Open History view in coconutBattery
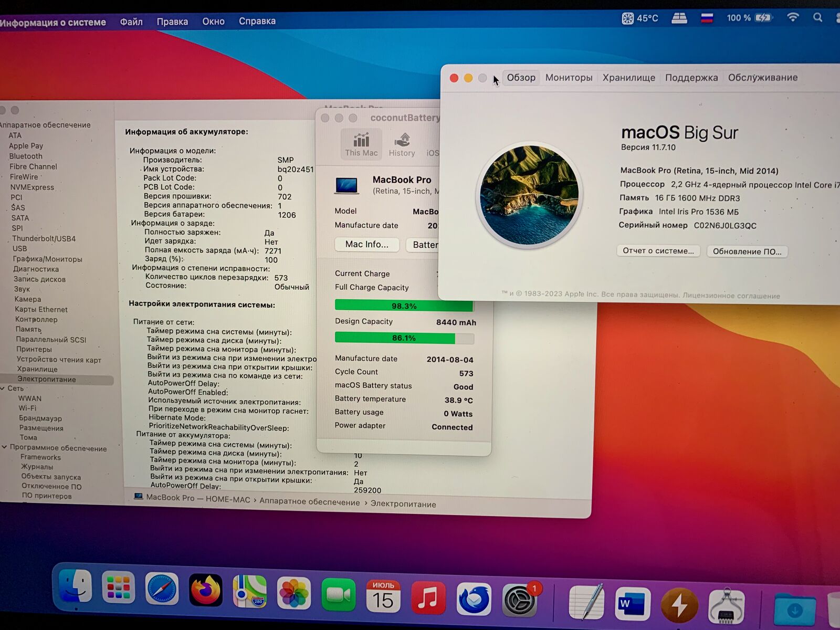The width and height of the screenshot is (840, 630). point(402,145)
